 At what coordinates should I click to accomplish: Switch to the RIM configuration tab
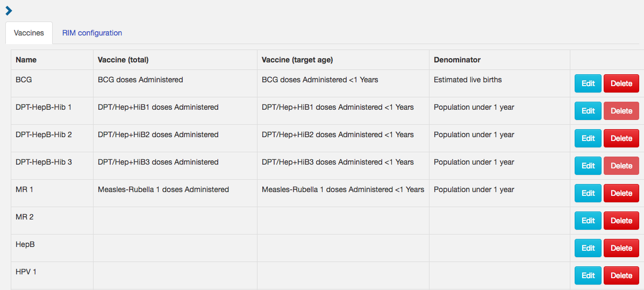[x=92, y=33]
